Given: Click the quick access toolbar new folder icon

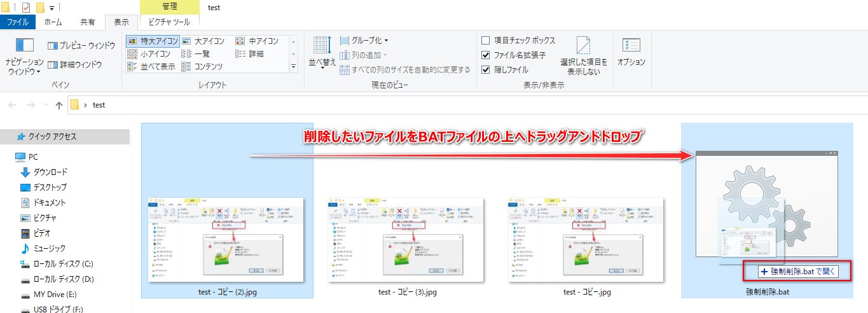Looking at the screenshot, I should [40, 8].
